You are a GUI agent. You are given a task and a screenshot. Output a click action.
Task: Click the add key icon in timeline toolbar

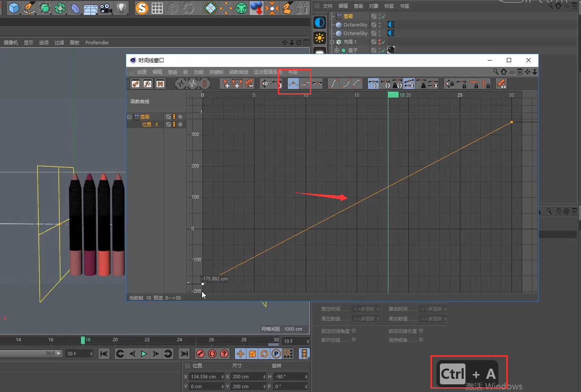[x=225, y=84]
